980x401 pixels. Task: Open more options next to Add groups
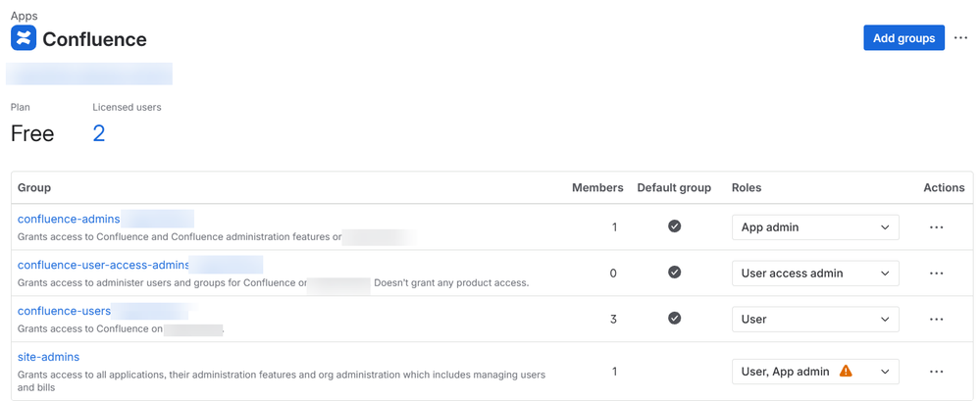960,38
